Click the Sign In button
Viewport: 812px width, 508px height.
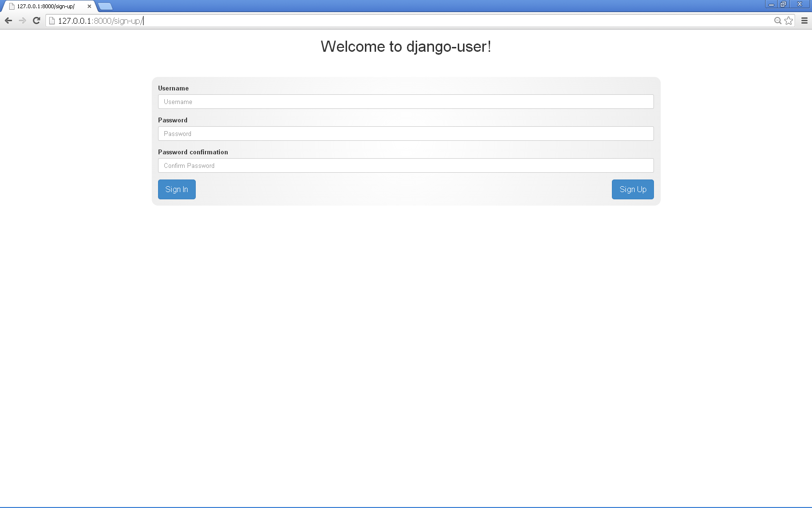(177, 189)
